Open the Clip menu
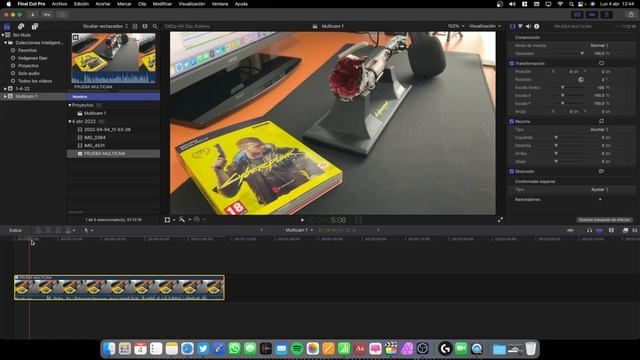This screenshot has width=640, height=360. click(x=142, y=4)
